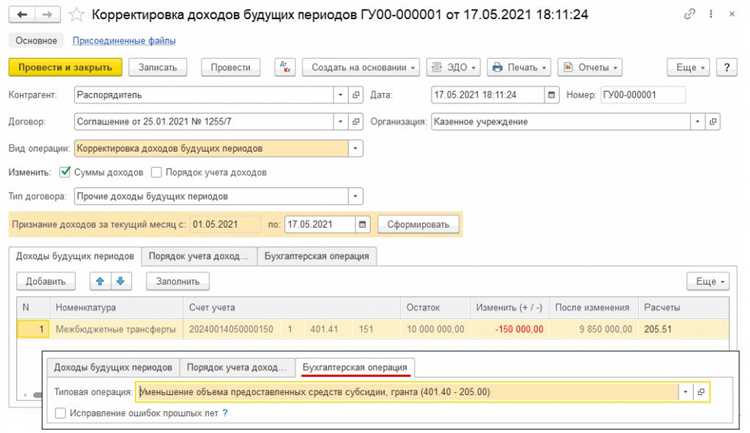Open the Контрагент record with its open icon
The image size is (750, 433).
pyautogui.click(x=355, y=95)
